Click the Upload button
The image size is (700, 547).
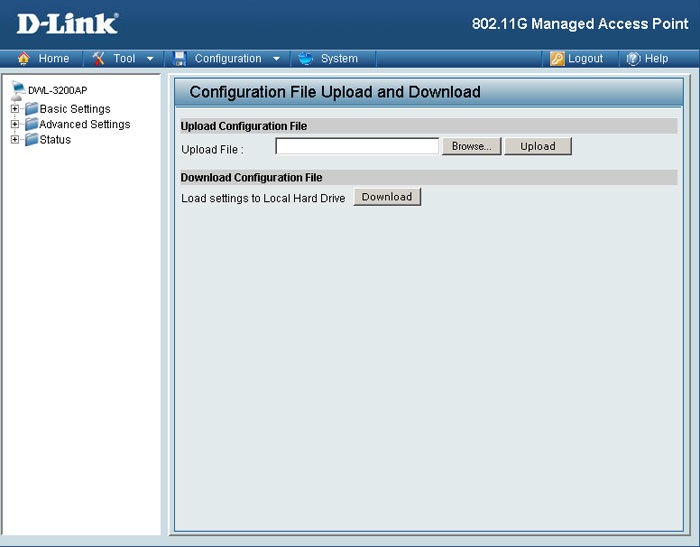coord(538,146)
